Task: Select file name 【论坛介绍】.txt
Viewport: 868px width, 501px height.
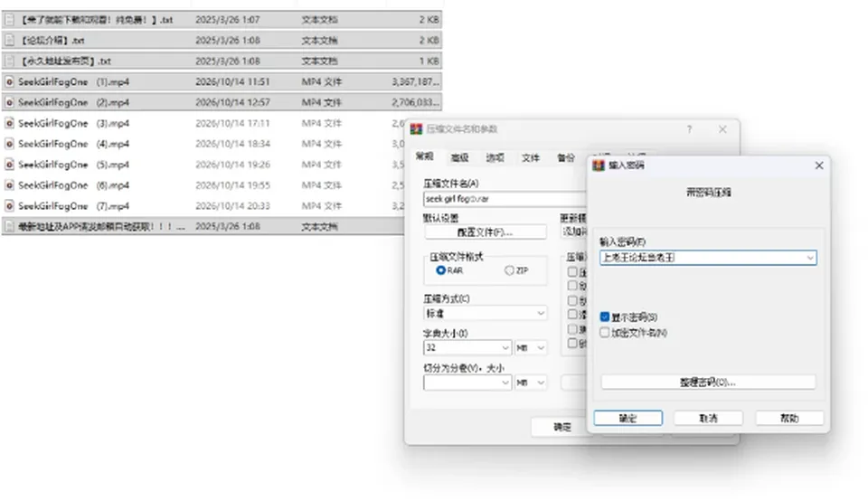Action: coord(52,41)
